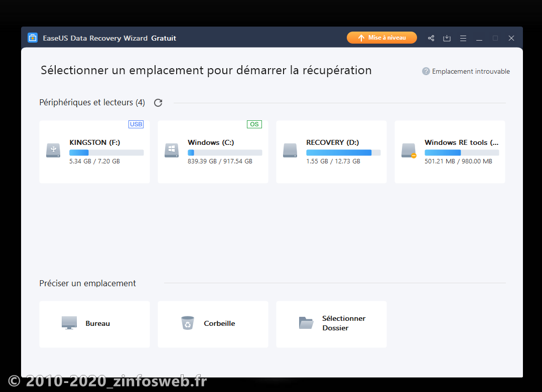Choose Bureau as recovery location
The image size is (542, 392).
[x=95, y=324]
